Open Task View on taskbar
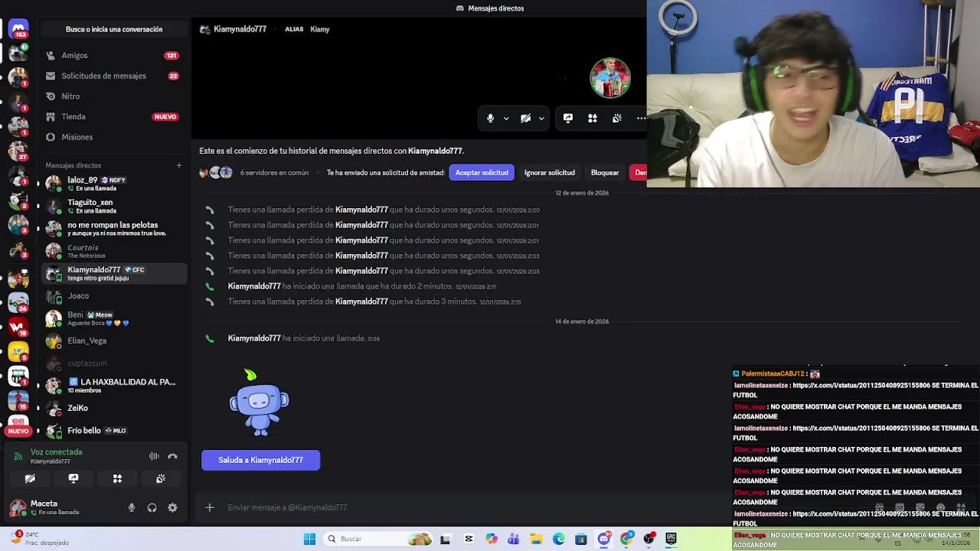Screen dimensions: 980x551 [445, 539]
